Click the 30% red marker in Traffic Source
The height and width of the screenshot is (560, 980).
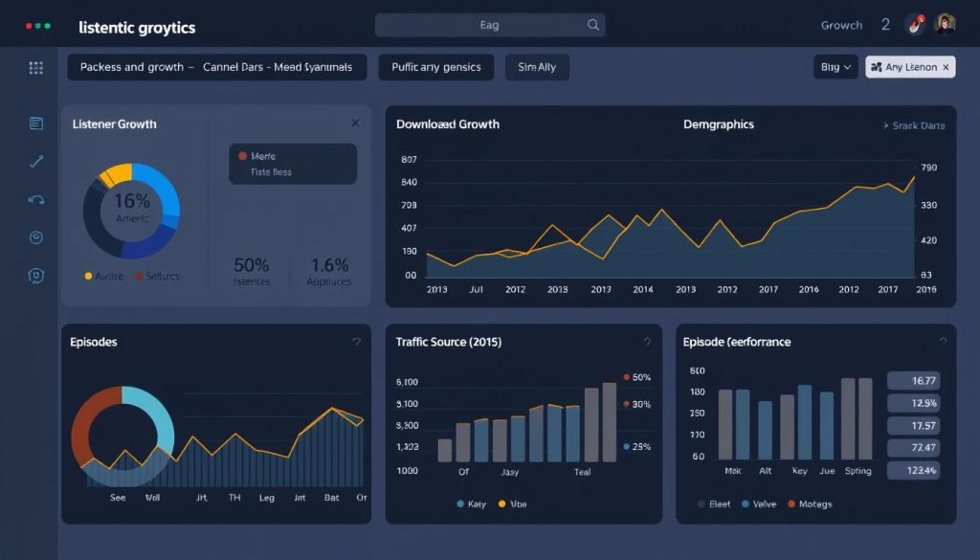pyautogui.click(x=626, y=404)
